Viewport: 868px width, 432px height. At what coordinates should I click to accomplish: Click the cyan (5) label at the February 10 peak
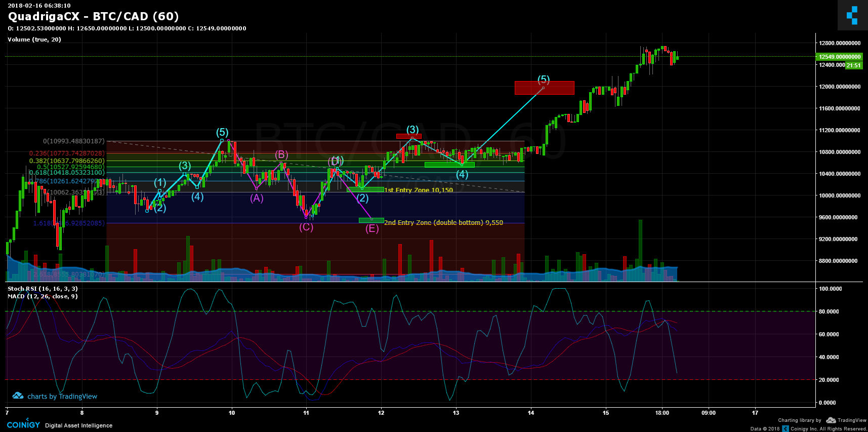[x=222, y=133]
